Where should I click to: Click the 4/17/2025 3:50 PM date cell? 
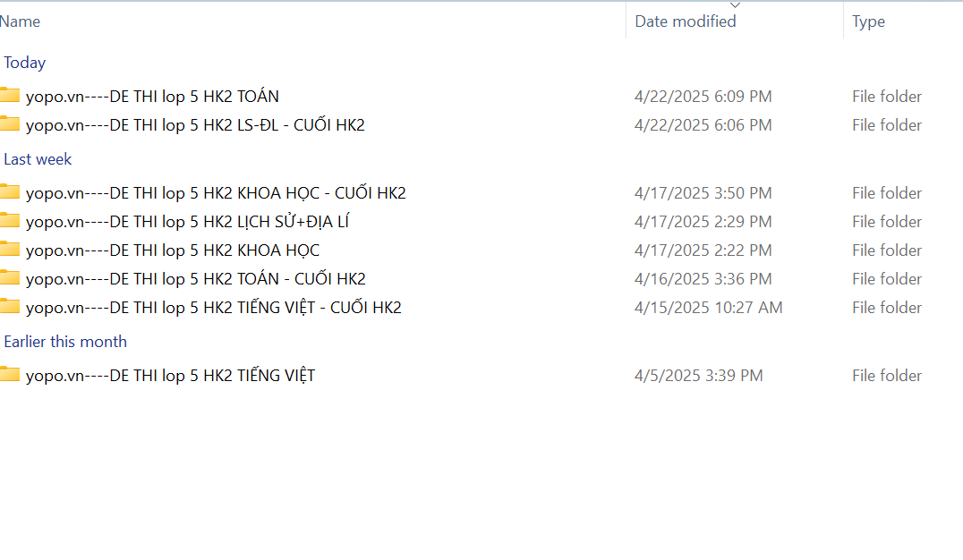pyautogui.click(x=703, y=193)
